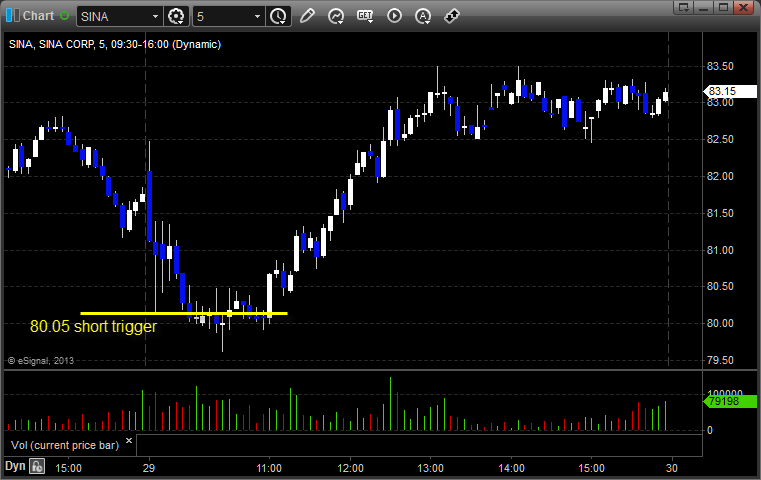
Task: Click the green connection status circle
Action: point(64,16)
